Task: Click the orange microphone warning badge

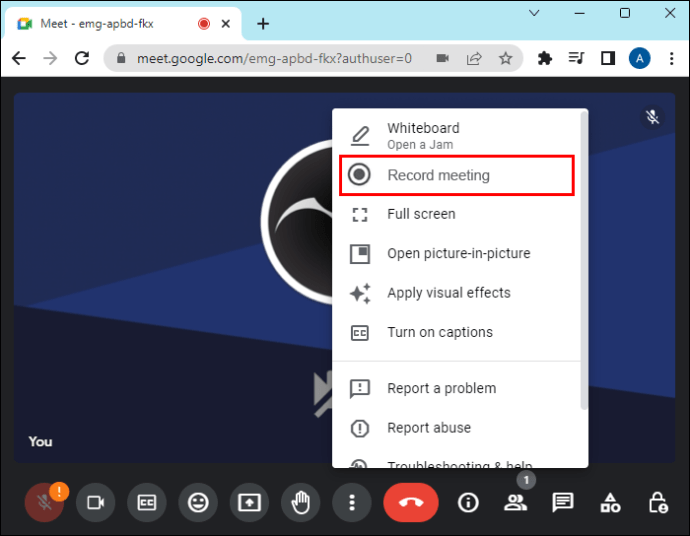Action: tap(59, 491)
